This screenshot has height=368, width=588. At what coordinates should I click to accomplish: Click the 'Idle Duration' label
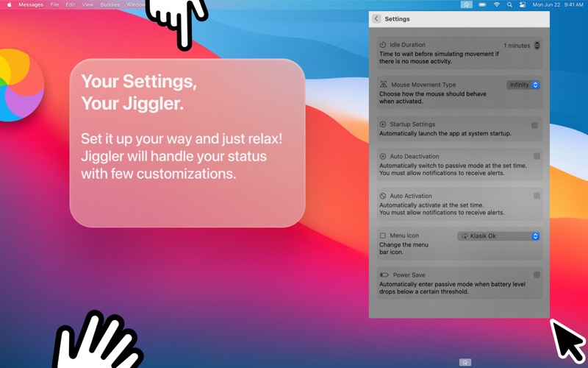[407, 45]
